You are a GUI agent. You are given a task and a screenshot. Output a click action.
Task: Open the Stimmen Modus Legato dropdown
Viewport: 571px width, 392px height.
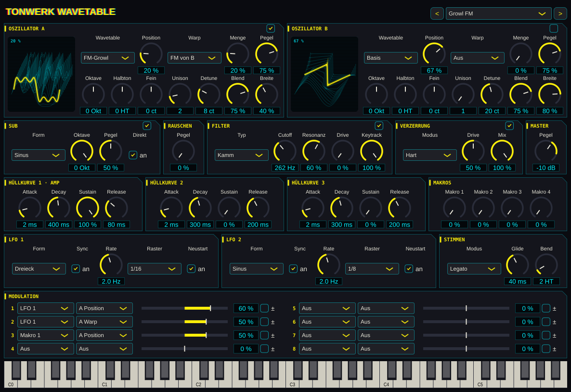click(474, 269)
